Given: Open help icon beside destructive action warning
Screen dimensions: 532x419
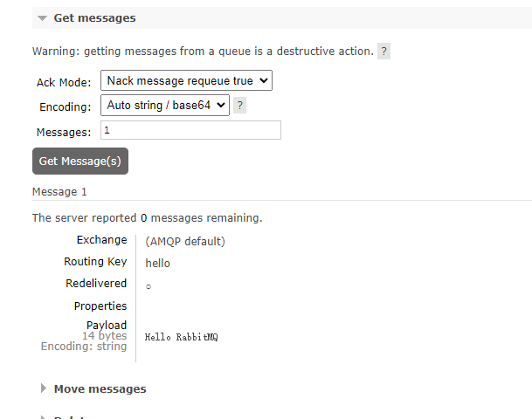Looking at the screenshot, I should [383, 52].
